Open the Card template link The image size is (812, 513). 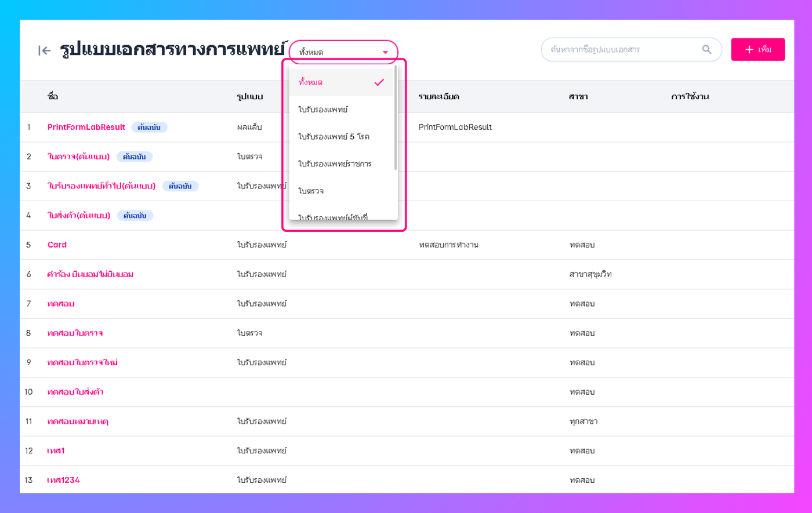[x=57, y=245]
